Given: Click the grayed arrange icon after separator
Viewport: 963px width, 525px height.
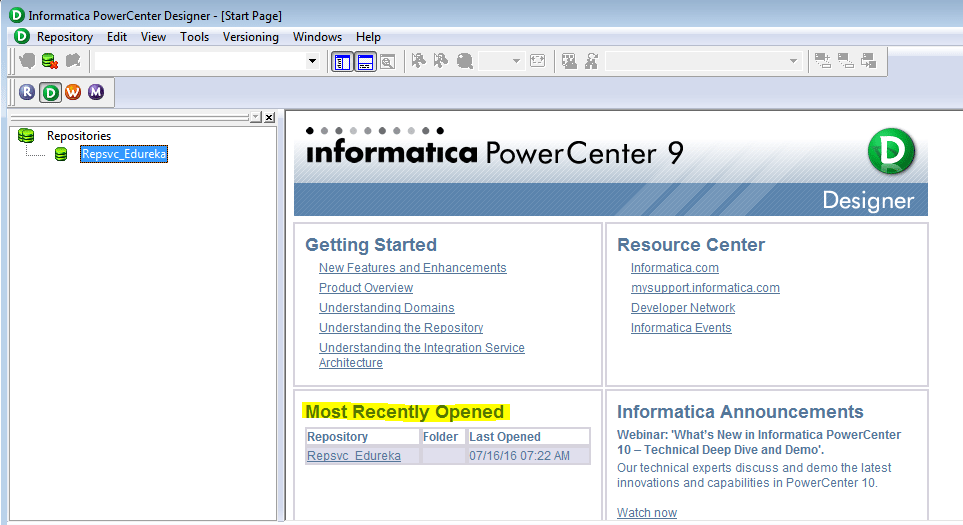Looking at the screenshot, I should click(x=569, y=61).
